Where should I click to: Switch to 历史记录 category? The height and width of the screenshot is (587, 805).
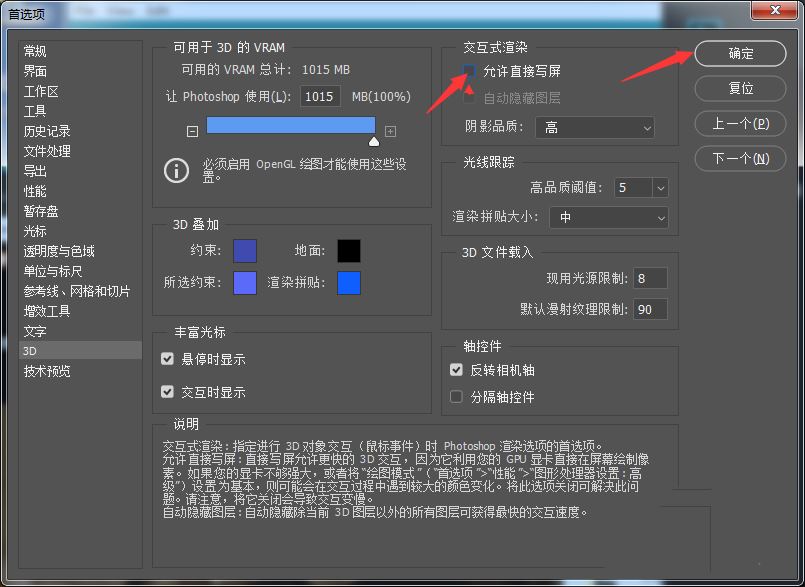[47, 131]
